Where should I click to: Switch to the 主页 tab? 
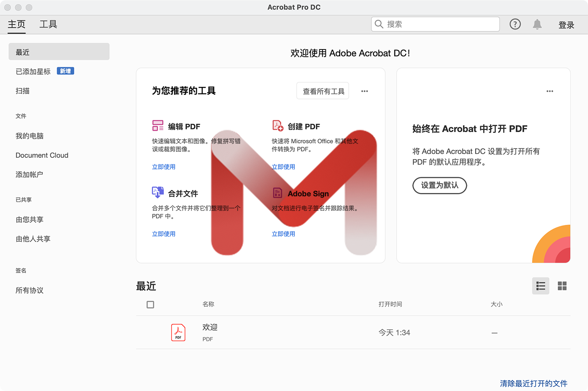point(17,24)
